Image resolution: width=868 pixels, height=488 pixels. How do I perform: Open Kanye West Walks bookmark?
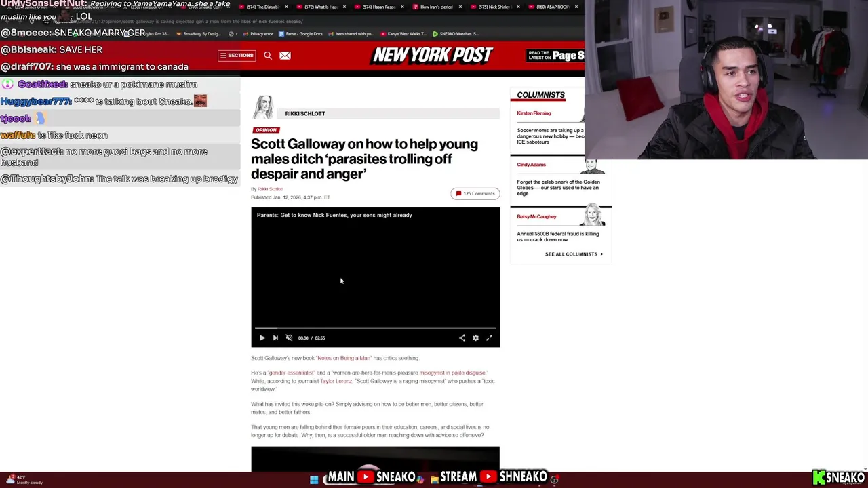click(403, 34)
